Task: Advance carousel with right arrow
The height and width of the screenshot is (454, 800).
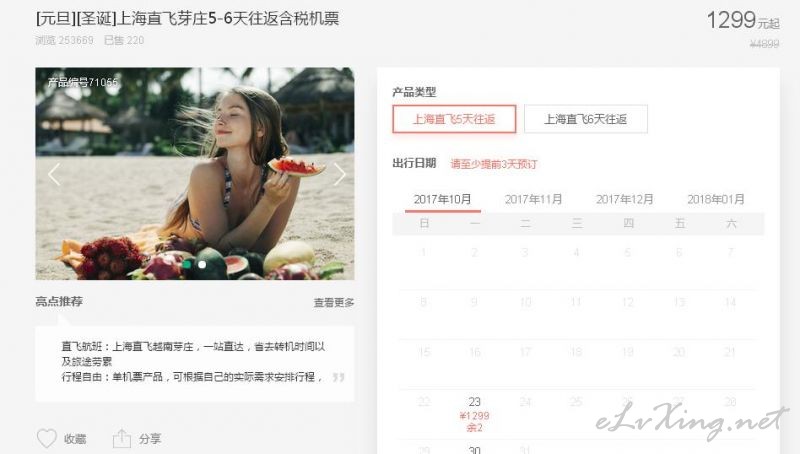Action: (x=340, y=174)
